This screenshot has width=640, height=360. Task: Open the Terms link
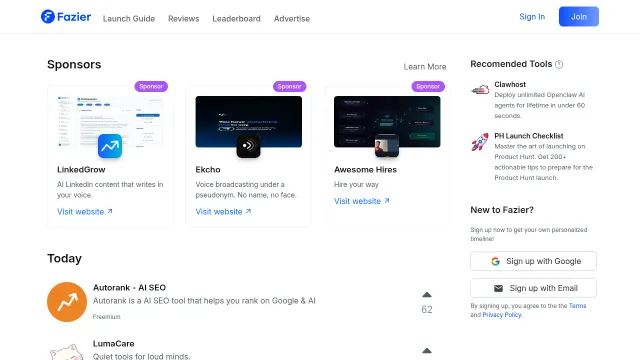tap(578, 306)
